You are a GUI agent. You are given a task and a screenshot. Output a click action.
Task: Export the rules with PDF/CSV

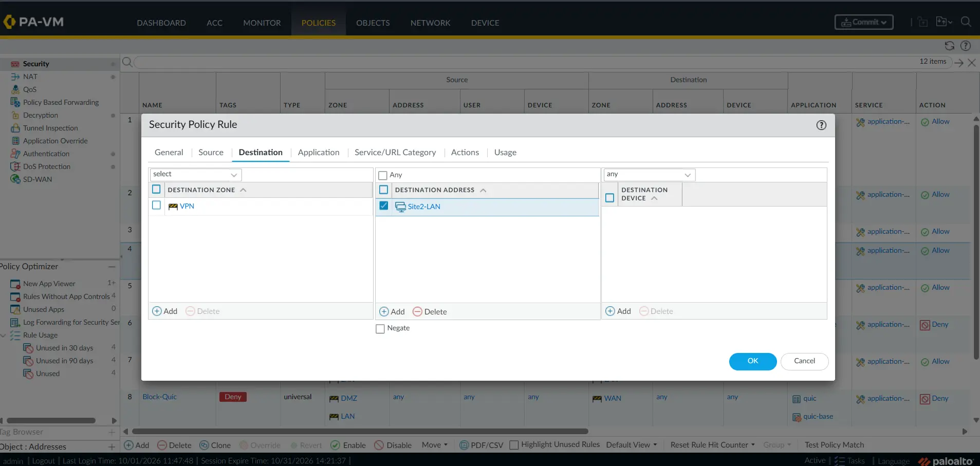(x=481, y=445)
